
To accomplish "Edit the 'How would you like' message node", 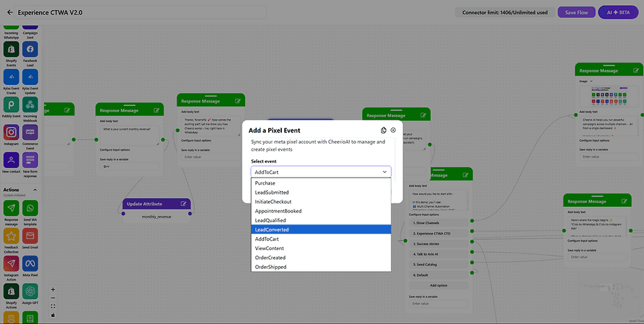I will tap(465, 175).
